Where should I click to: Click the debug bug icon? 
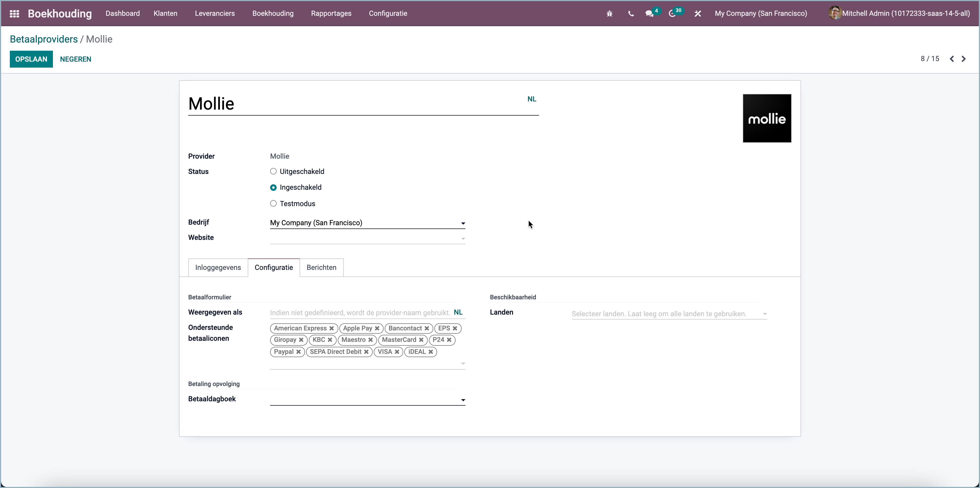click(x=609, y=14)
